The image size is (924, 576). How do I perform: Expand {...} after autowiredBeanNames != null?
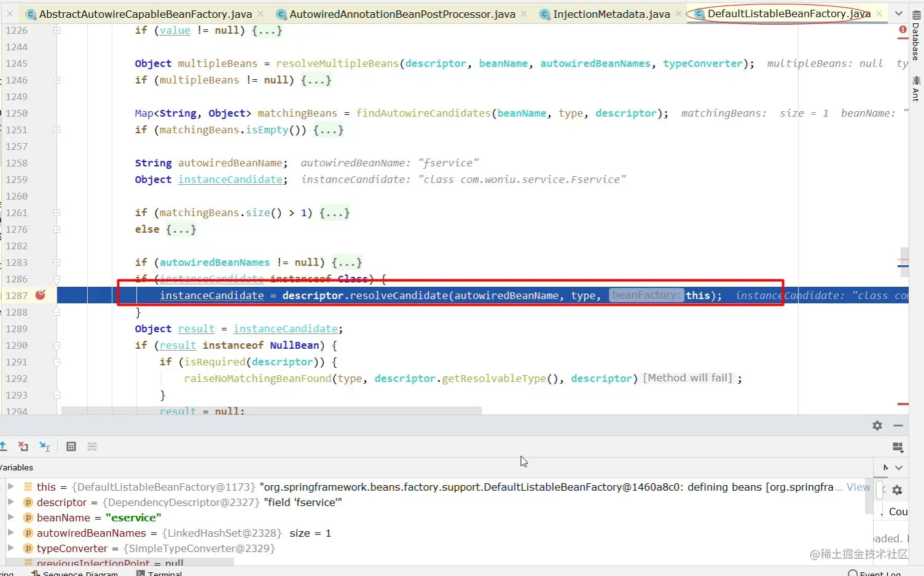point(346,262)
